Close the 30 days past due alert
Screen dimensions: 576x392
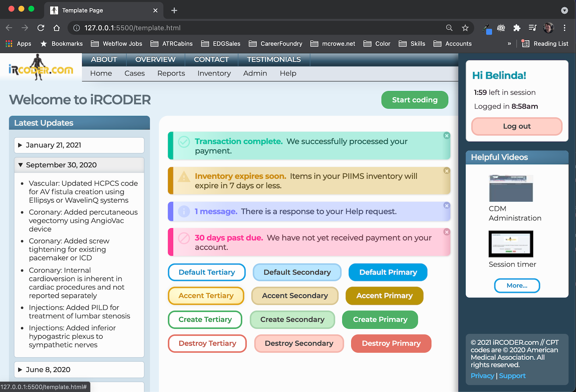click(447, 232)
